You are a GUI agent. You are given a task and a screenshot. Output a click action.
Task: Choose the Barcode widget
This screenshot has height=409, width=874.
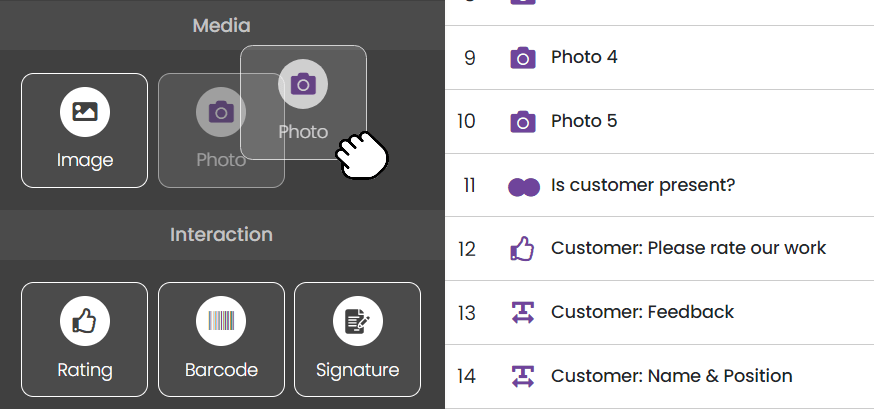[x=221, y=339]
